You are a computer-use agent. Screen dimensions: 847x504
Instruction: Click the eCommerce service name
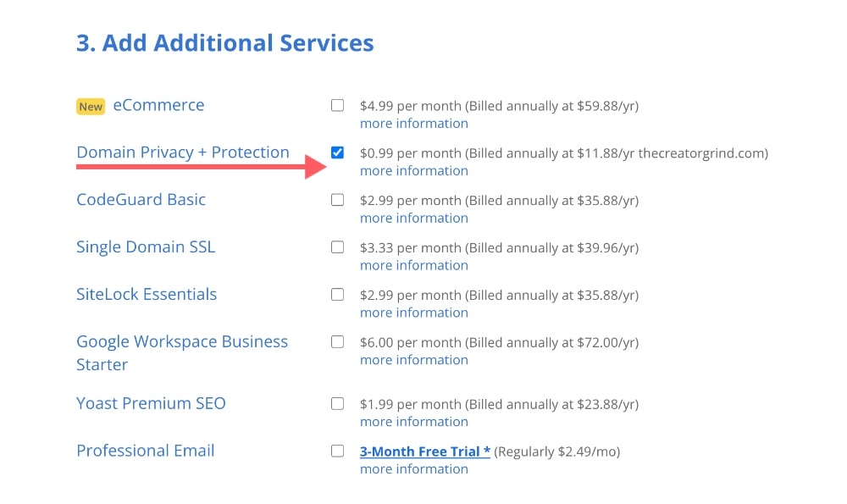[158, 104]
